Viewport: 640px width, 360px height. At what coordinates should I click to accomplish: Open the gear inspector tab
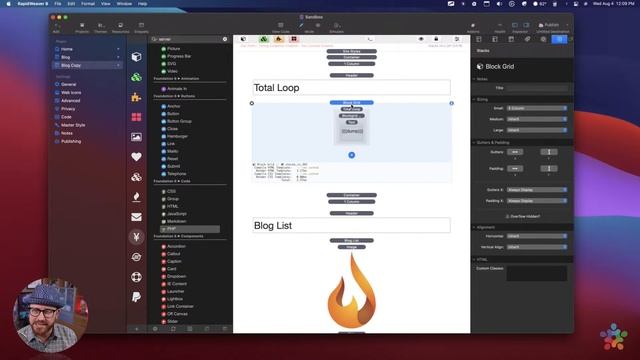point(543,39)
